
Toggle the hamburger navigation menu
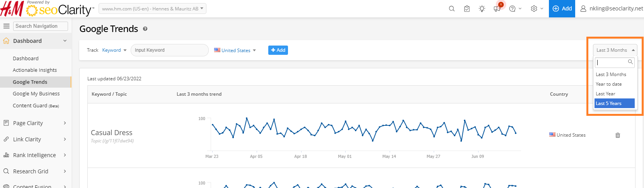[6, 26]
